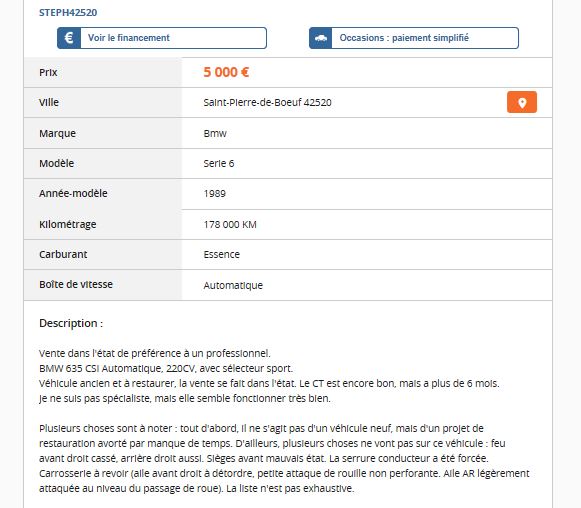Click the BMW 635 CSI description line
581x508 pixels.
click(x=166, y=368)
